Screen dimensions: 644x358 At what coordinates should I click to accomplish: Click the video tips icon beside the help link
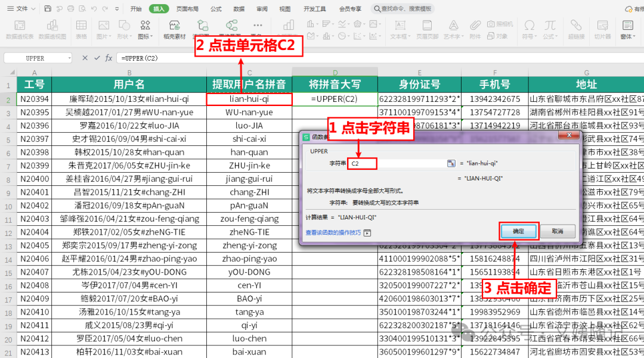(367, 232)
